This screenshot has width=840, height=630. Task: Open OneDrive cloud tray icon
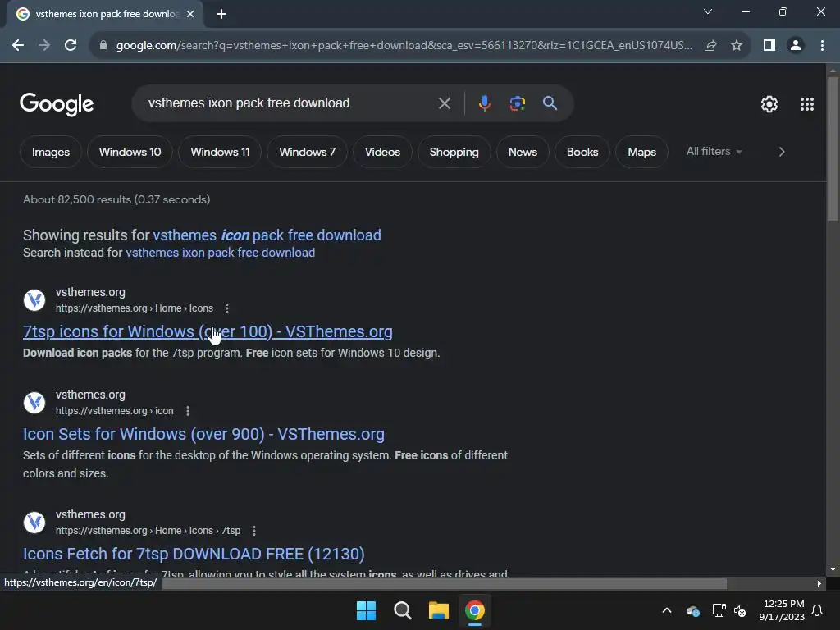point(693,610)
